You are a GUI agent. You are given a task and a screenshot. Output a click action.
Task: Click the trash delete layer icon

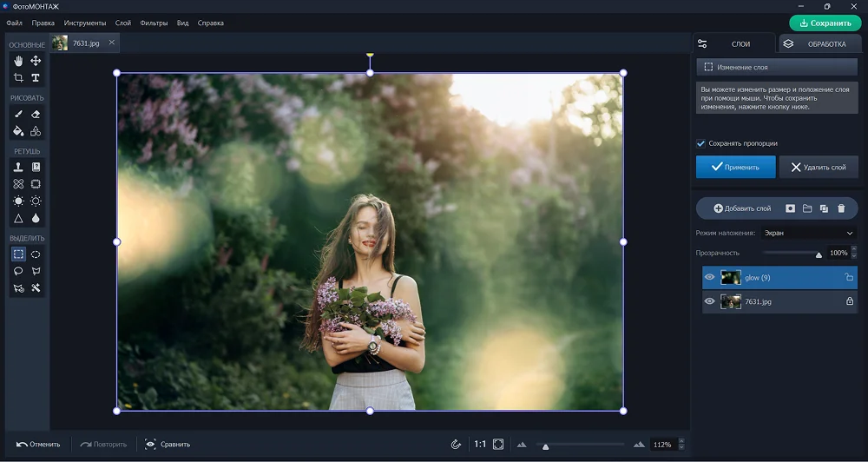pyautogui.click(x=841, y=208)
